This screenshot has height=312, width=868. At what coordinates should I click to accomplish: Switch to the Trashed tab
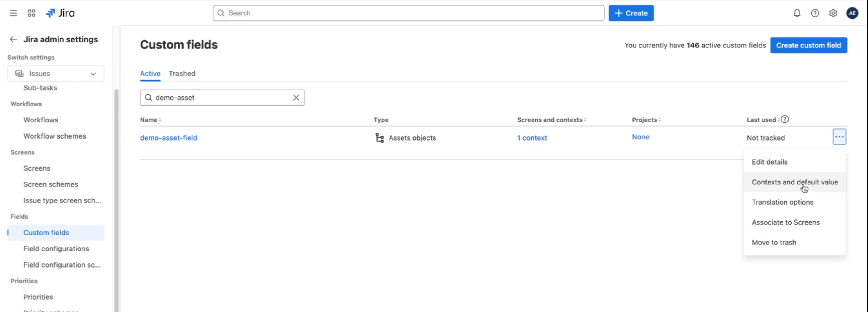(x=182, y=74)
